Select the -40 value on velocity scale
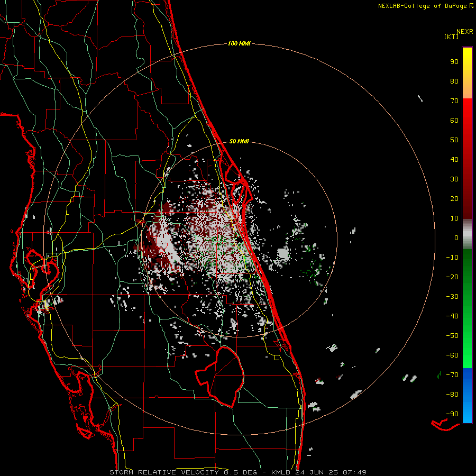Viewport: 476px width, 476px height. pos(452,316)
